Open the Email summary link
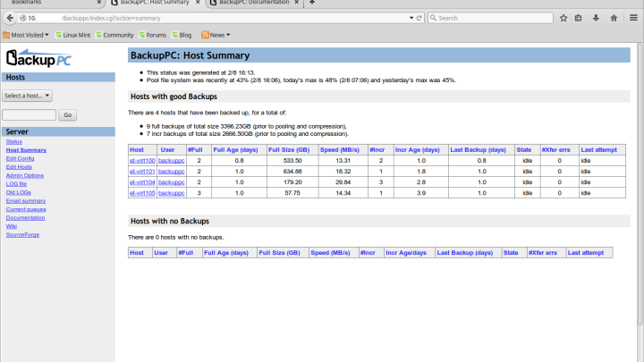Viewport: 644px width, 362px height. (x=26, y=201)
